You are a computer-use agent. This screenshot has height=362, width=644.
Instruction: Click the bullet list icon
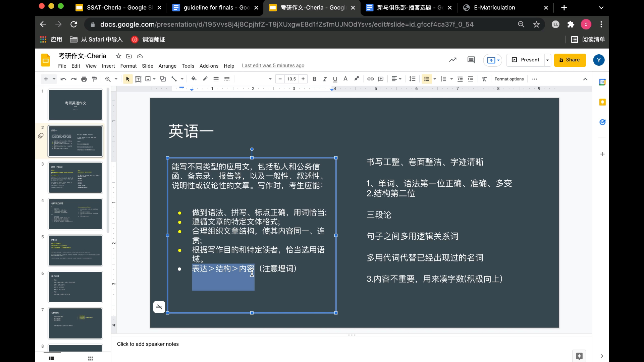click(426, 79)
